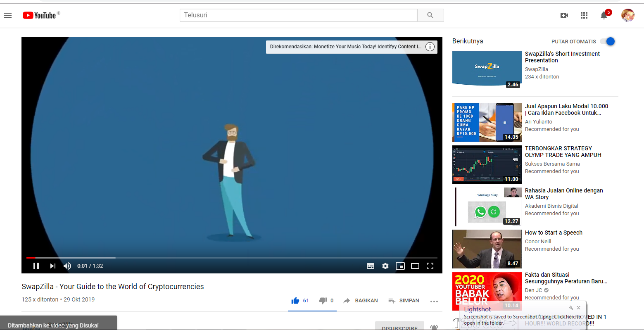Open SwapZilla's Short Investment Presentation thumbnail

[x=487, y=69]
